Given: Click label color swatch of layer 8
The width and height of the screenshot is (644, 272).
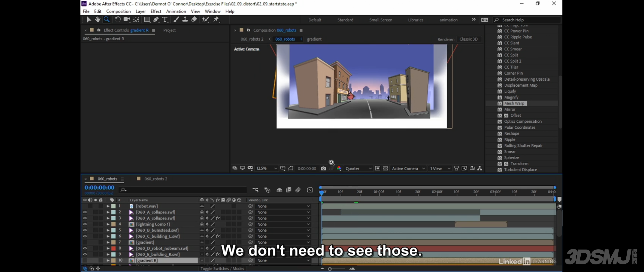Looking at the screenshot, I should point(113,248).
